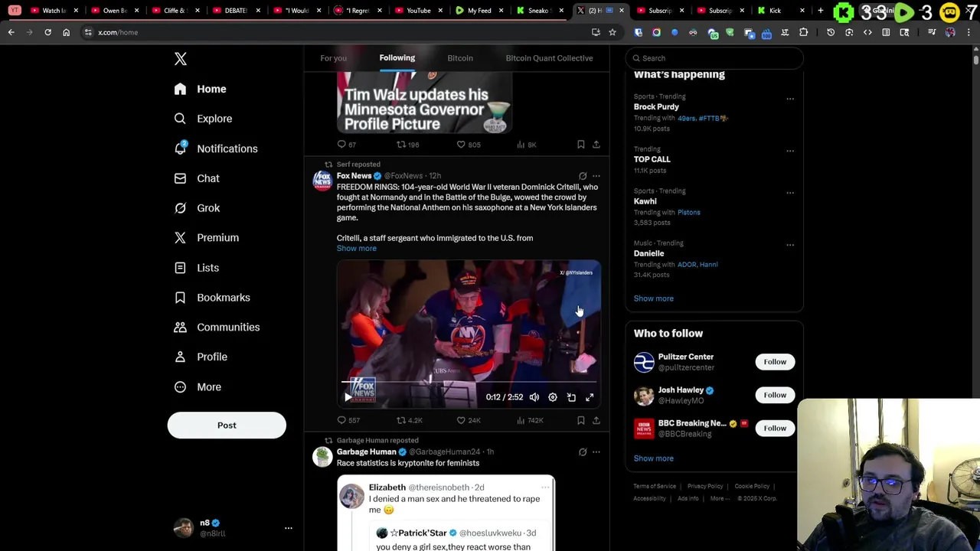Open options for Danielle trend
Viewport: 980px width, 551px height.
pos(790,245)
